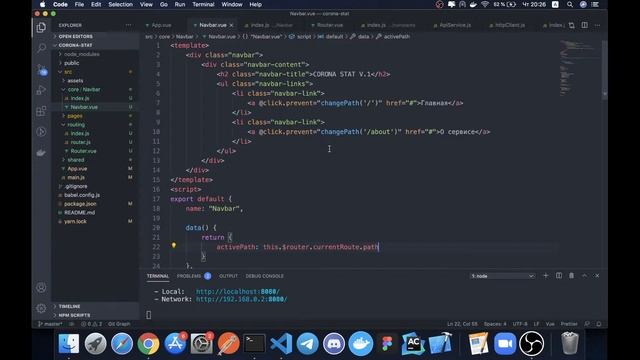Click notifications bell in status bar
The height and width of the screenshot is (360, 640).
[x=599, y=324]
